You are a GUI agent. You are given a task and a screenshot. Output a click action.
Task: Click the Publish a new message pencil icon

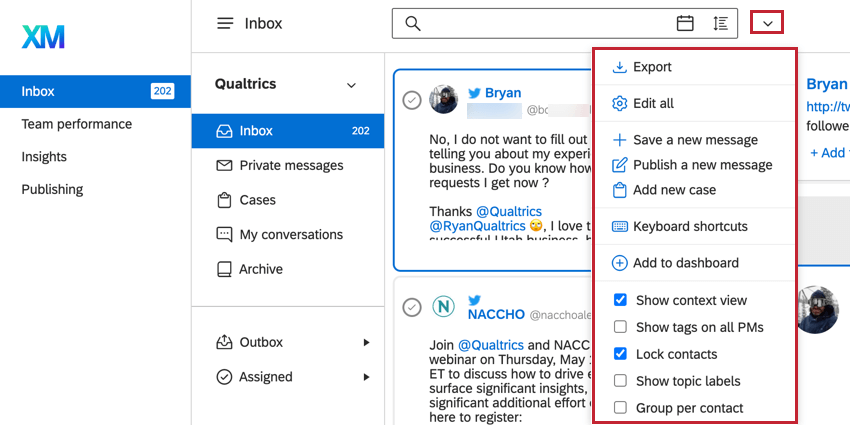(619, 165)
